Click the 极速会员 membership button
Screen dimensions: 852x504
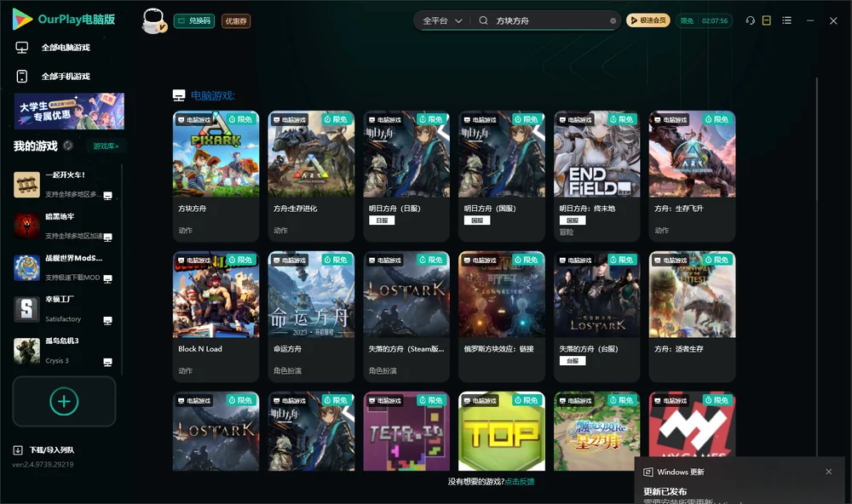click(x=648, y=20)
